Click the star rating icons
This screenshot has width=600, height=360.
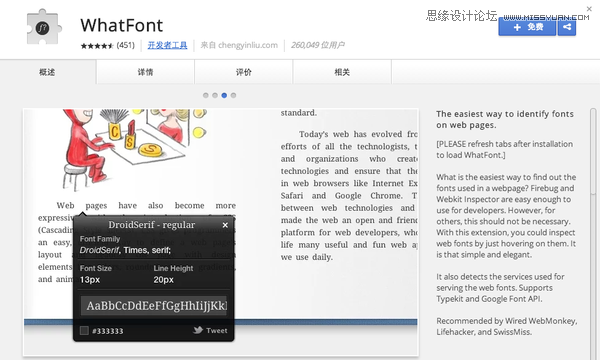(x=97, y=46)
